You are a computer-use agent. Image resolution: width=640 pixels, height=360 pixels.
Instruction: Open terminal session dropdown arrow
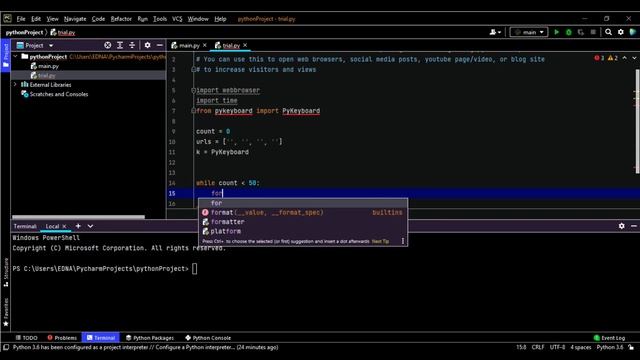(90, 226)
